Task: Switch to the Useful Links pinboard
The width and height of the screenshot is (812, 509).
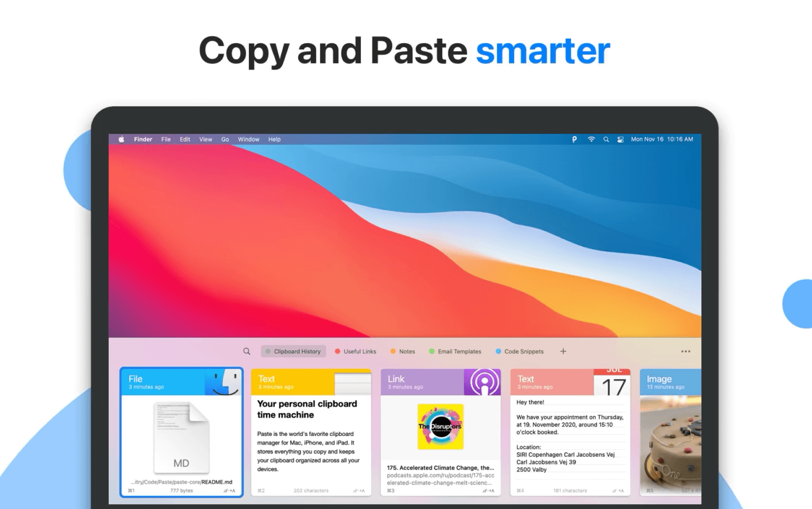Action: coord(356,351)
